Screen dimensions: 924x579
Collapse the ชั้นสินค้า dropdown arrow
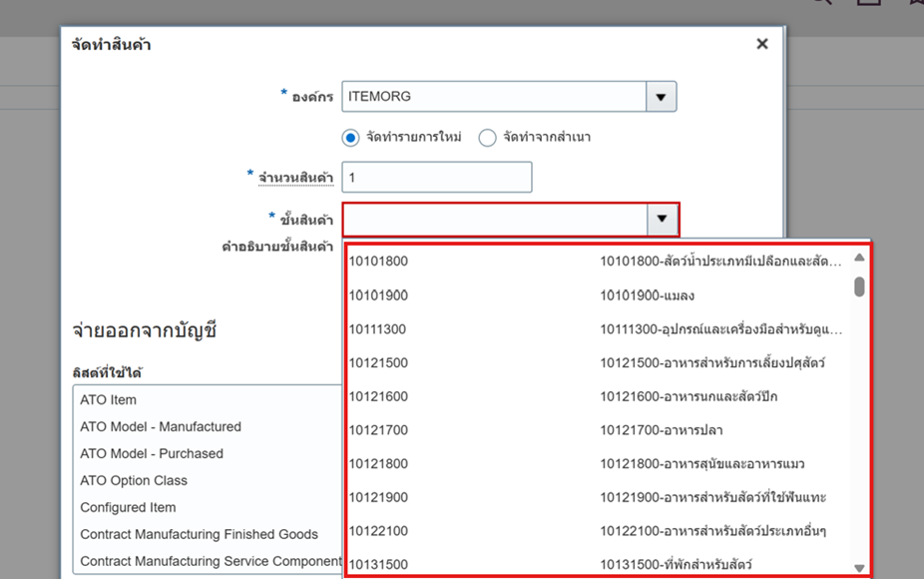(x=661, y=219)
